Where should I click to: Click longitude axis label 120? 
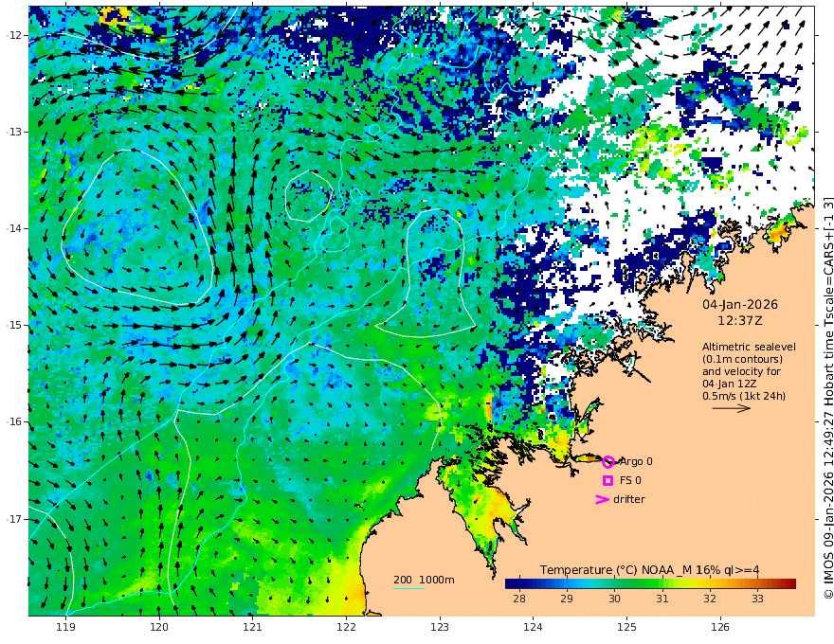click(159, 628)
